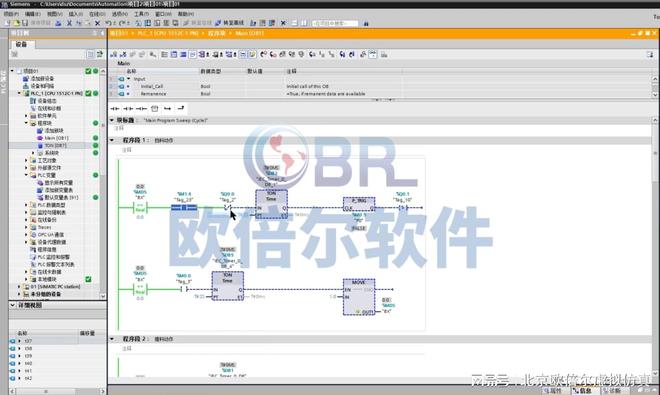Select 显示所有变量 (Show all tags) item
This screenshot has width=660, height=395.
tap(59, 183)
